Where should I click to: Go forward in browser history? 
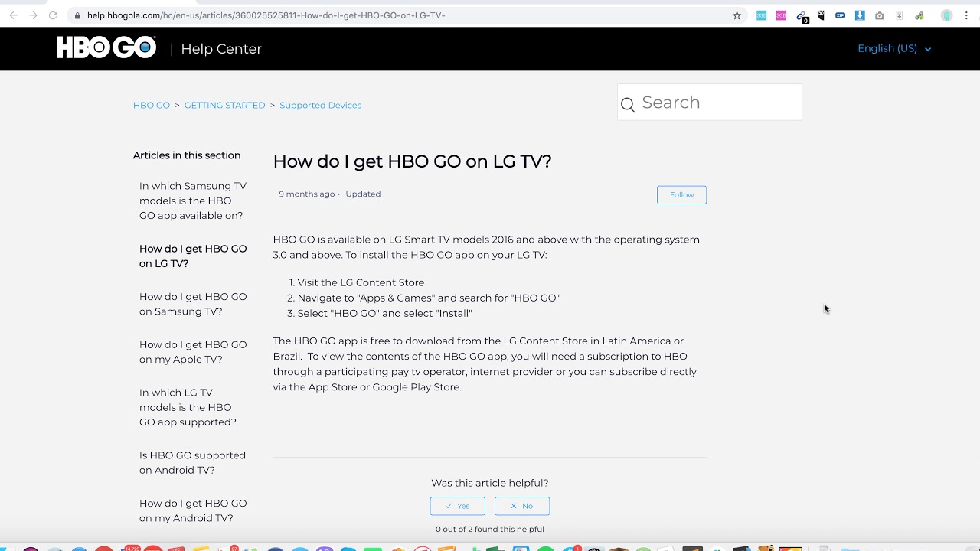pos(33,15)
